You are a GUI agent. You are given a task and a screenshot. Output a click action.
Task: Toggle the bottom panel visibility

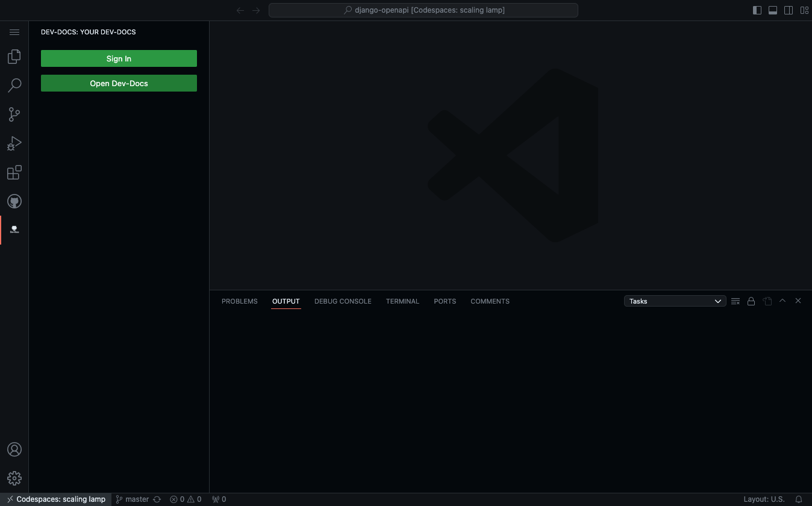[773, 10]
